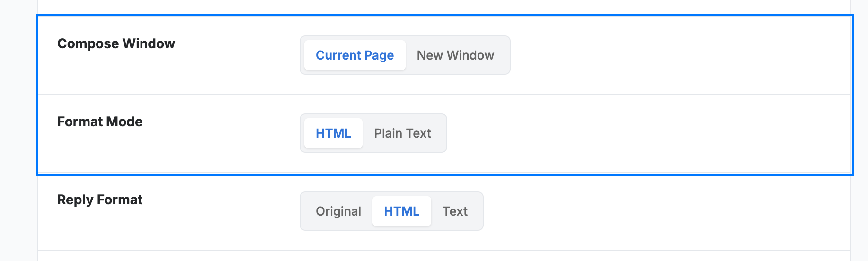Switch Compose Window to New Window

455,55
